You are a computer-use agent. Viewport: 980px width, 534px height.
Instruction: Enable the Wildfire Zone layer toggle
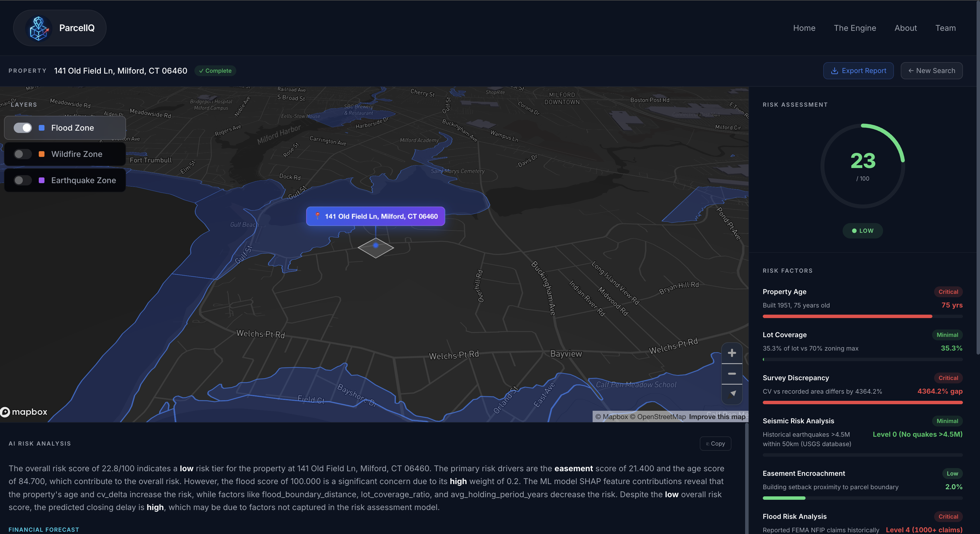(23, 154)
